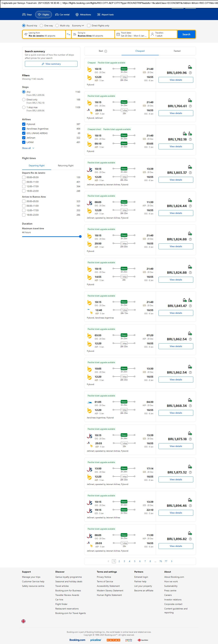
Task: Uncheck the Flybondi airline filter
Action: tap(24, 124)
